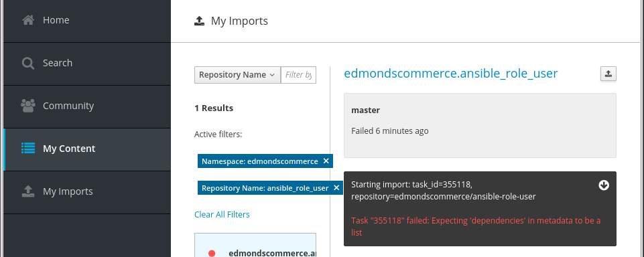Remove the Repository Name: ansible_role_user filter

336,187
